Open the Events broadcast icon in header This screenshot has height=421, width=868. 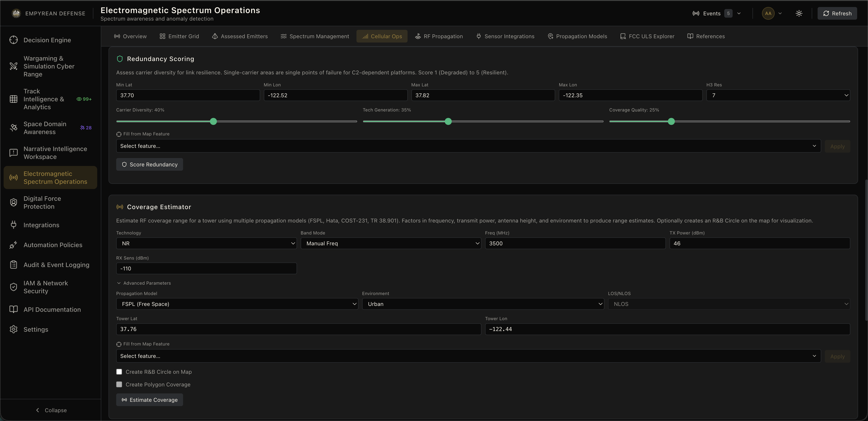tap(696, 14)
